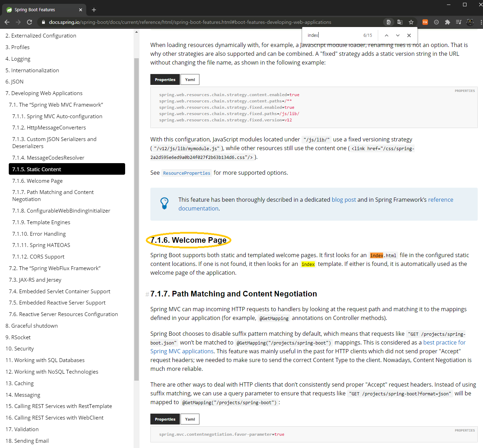483x448 pixels.
Task: Open 7.1 Spring Web MVC Framework entry
Action: [x=56, y=105]
